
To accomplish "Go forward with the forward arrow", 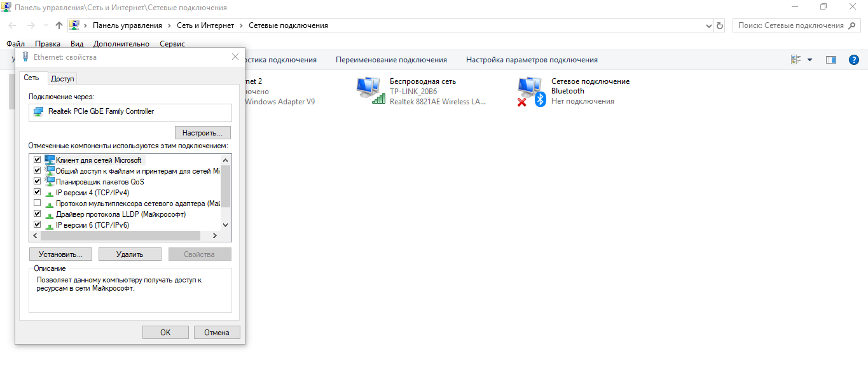I will pos(31,25).
